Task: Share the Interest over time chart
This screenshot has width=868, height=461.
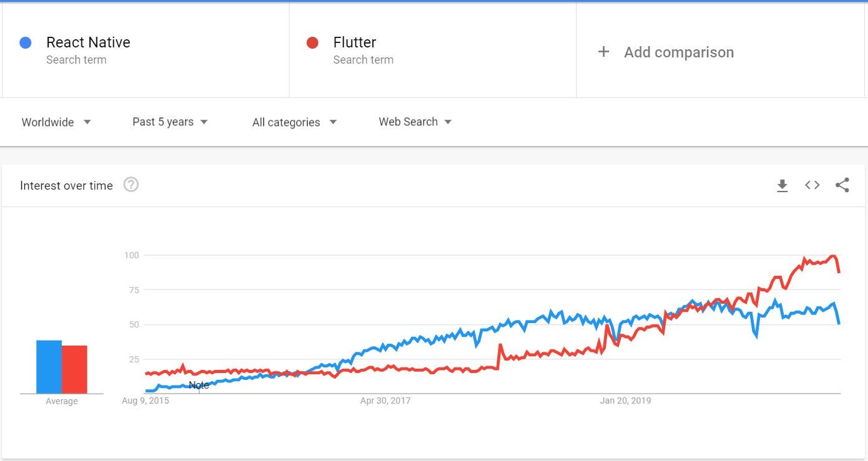Action: [x=842, y=185]
